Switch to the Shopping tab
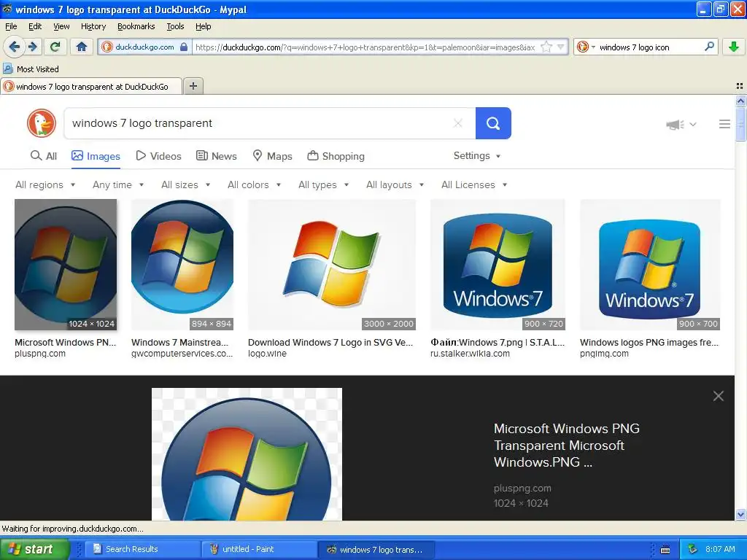The image size is (747, 560). click(336, 156)
